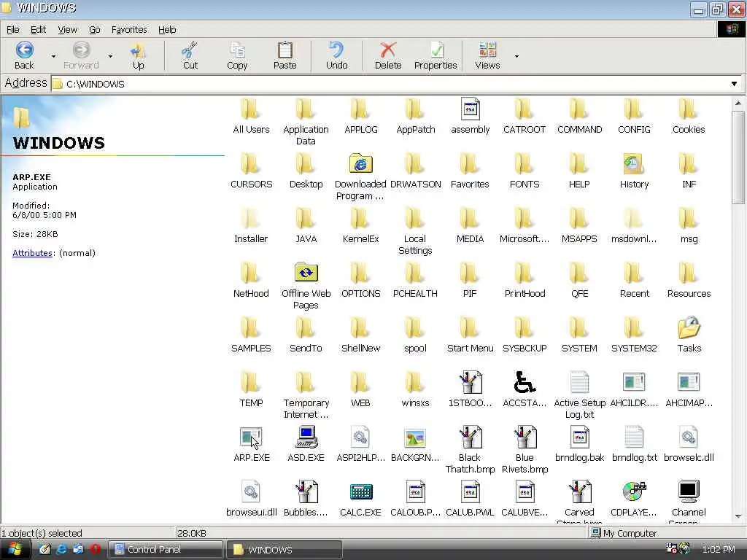Expand the Address bar dropdown
Image resolution: width=747 pixels, height=560 pixels.
click(734, 84)
